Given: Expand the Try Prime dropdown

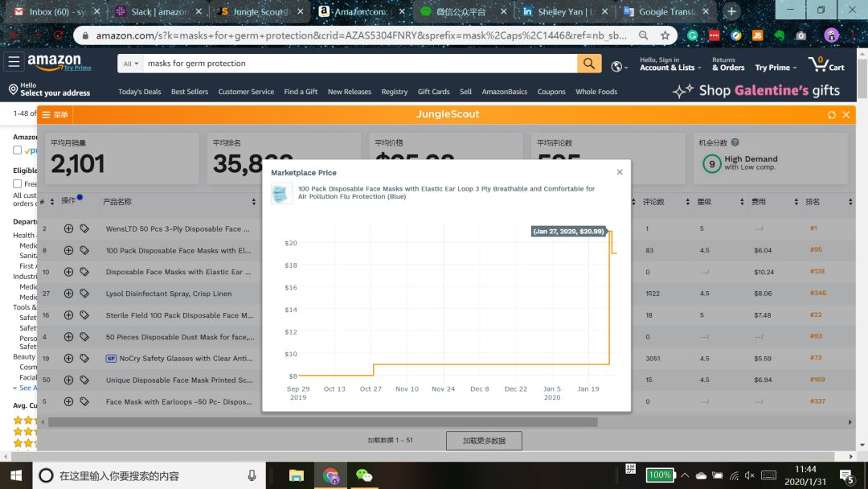Looking at the screenshot, I should click(776, 68).
